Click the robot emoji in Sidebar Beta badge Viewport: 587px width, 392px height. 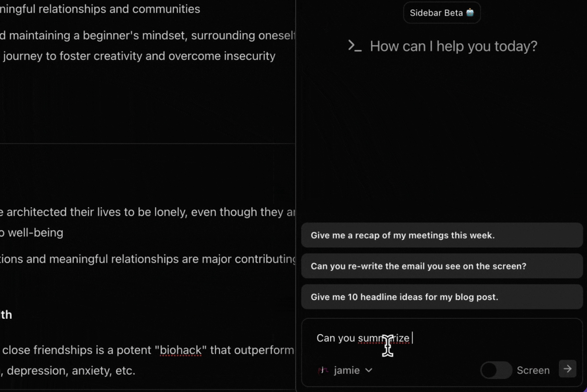tap(470, 13)
